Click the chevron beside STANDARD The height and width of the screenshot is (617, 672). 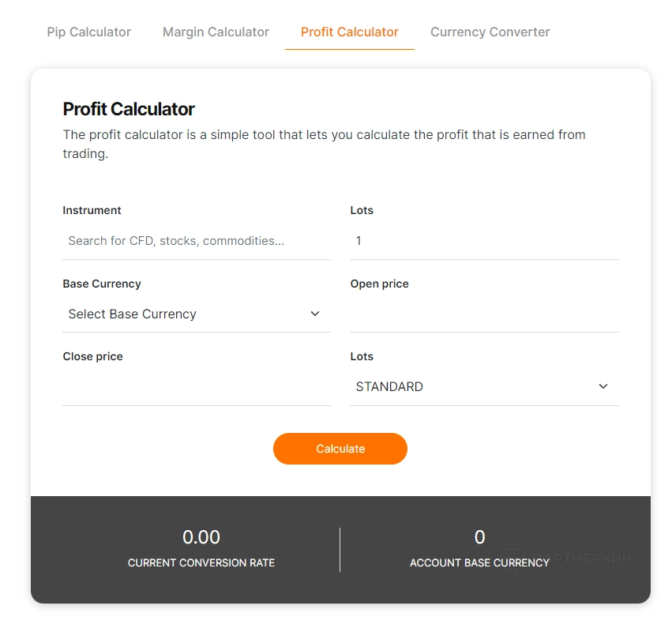tap(603, 387)
